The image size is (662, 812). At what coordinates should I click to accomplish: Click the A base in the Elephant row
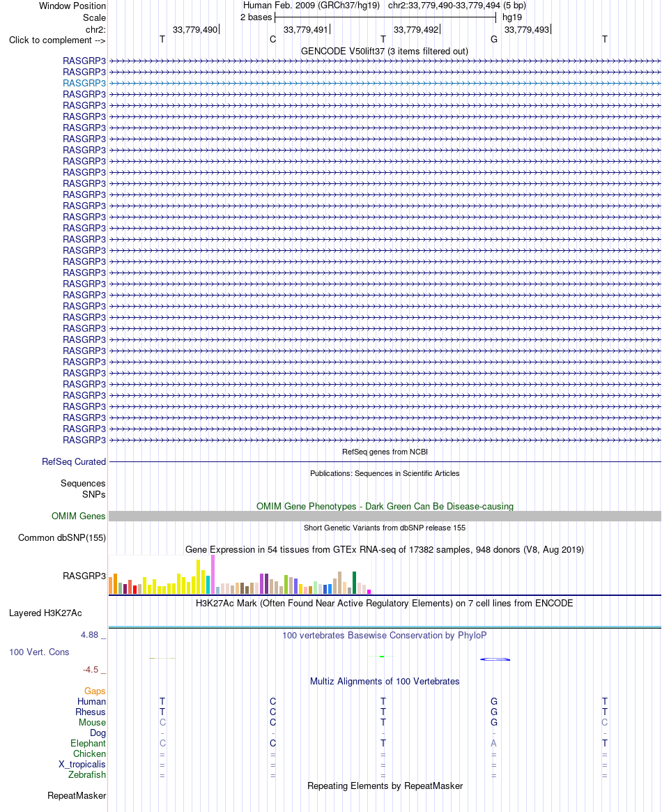click(x=494, y=743)
